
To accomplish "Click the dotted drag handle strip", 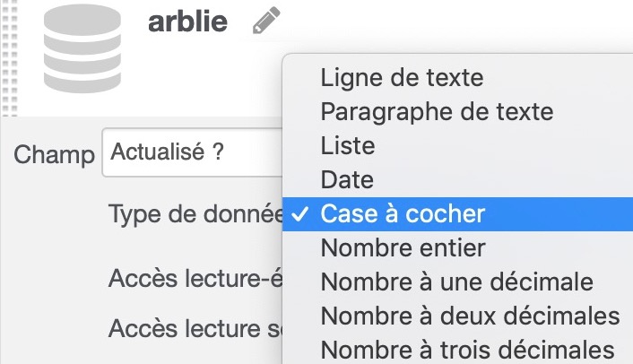I will tap(10, 57).
